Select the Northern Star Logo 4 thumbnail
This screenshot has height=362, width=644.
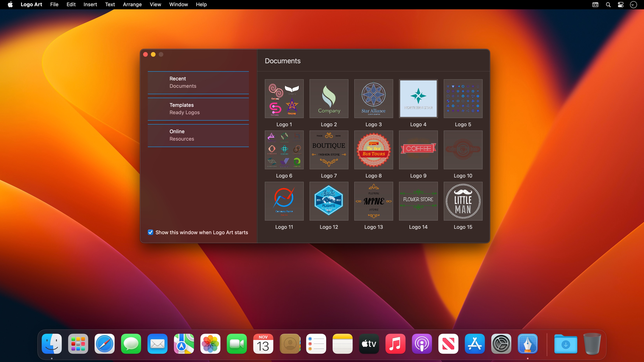418,99
